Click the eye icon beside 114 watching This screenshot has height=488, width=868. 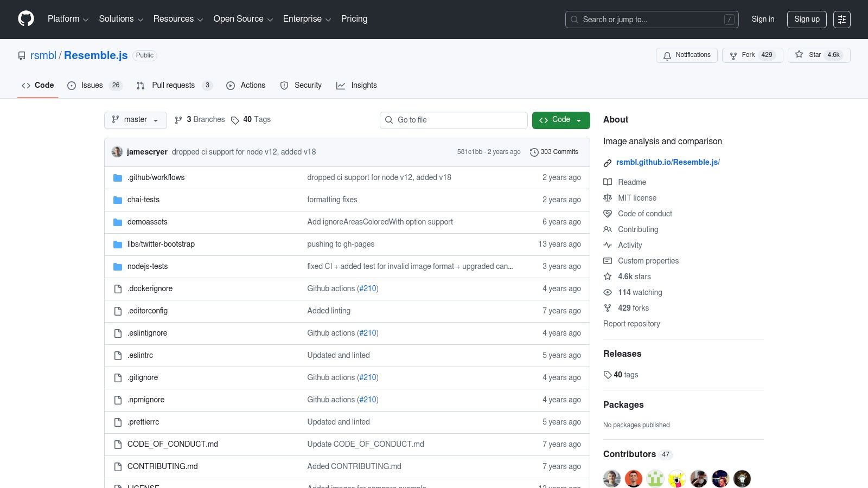pyautogui.click(x=608, y=292)
